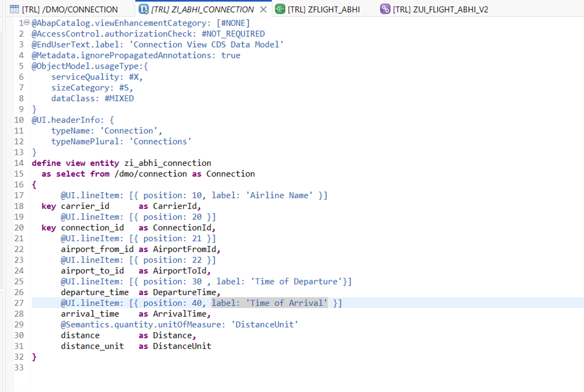Viewport: 584px width, 392px height.
Task: Click the /dmo/connection source name in code
Action: [150, 174]
